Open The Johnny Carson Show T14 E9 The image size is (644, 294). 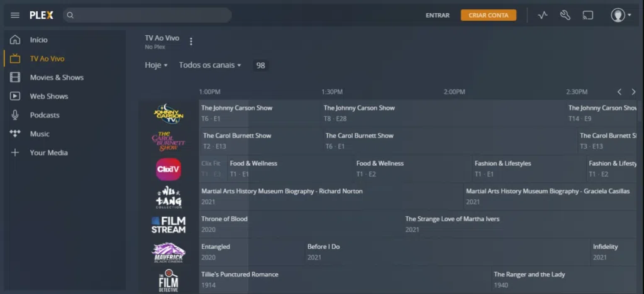tap(601, 114)
